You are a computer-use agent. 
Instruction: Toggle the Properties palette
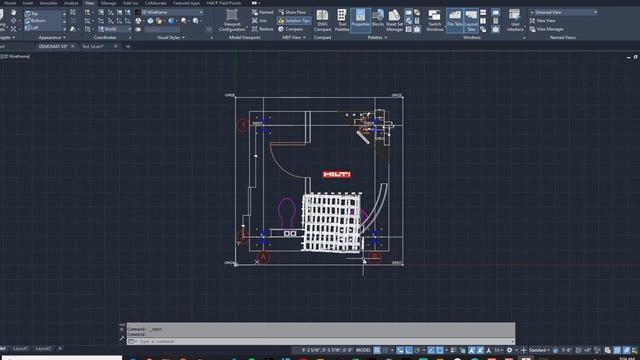(x=360, y=20)
